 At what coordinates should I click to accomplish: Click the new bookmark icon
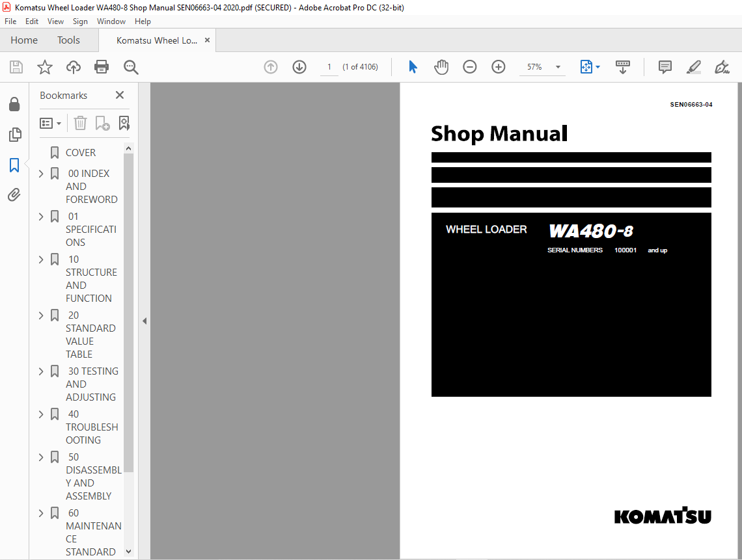pos(102,124)
